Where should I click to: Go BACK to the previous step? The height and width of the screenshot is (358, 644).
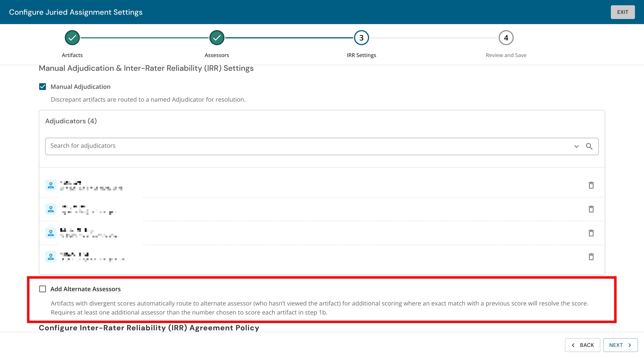[x=582, y=345]
